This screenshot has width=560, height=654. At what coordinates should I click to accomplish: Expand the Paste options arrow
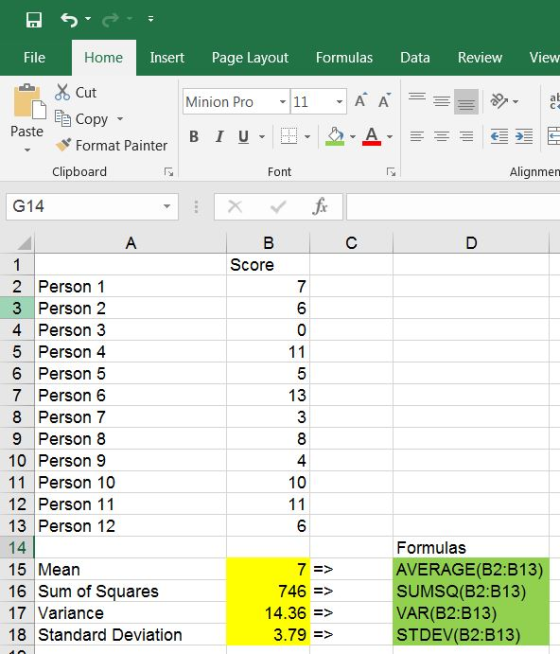coord(27,149)
